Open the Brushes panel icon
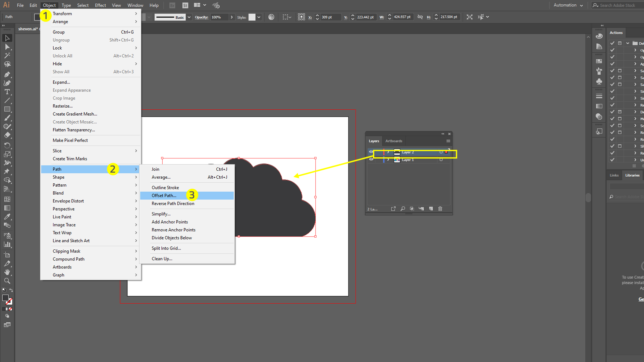The image size is (644, 362). (x=599, y=71)
